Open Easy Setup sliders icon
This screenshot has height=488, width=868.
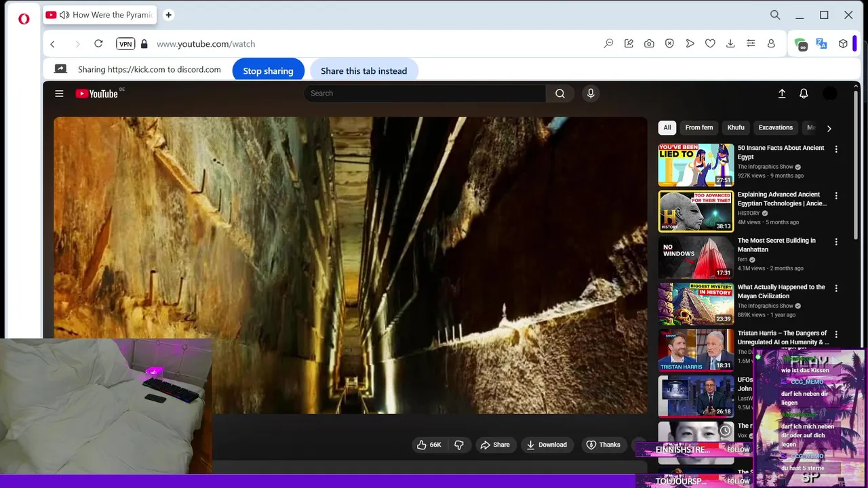[x=751, y=43]
